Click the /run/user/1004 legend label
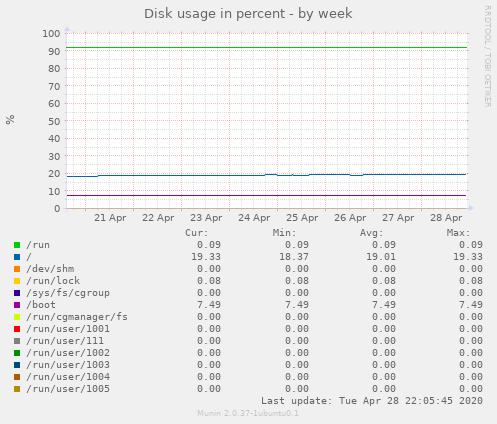Screen dimensions: 497x424 [x=68, y=377]
